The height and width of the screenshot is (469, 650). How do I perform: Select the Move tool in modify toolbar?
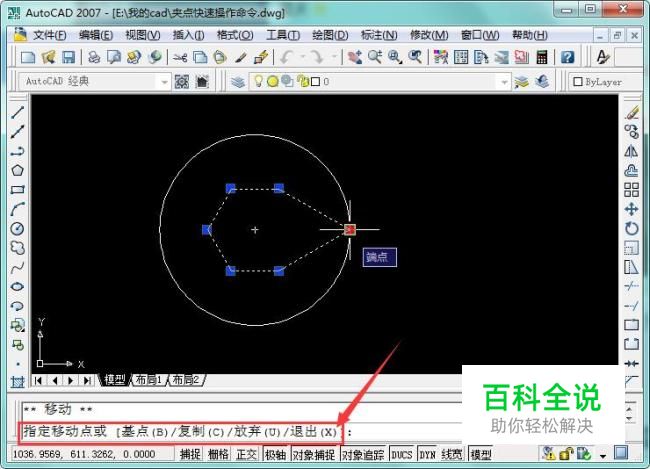632,209
